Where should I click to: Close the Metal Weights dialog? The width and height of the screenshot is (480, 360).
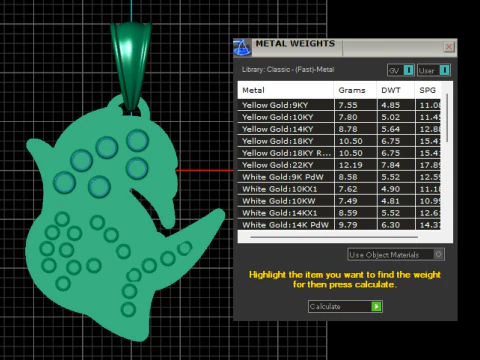449,47
